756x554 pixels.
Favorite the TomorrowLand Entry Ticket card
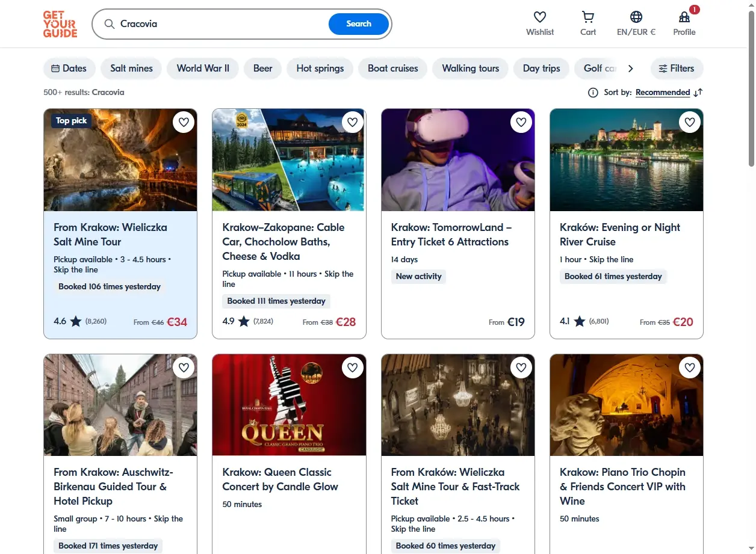click(x=521, y=122)
